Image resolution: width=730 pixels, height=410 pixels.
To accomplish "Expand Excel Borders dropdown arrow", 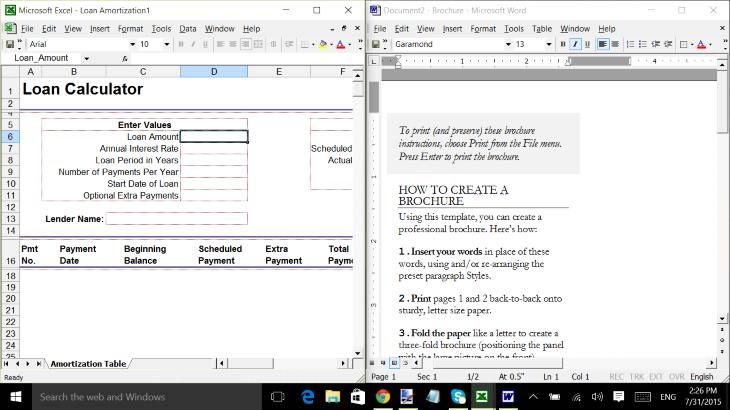I will (313, 44).
